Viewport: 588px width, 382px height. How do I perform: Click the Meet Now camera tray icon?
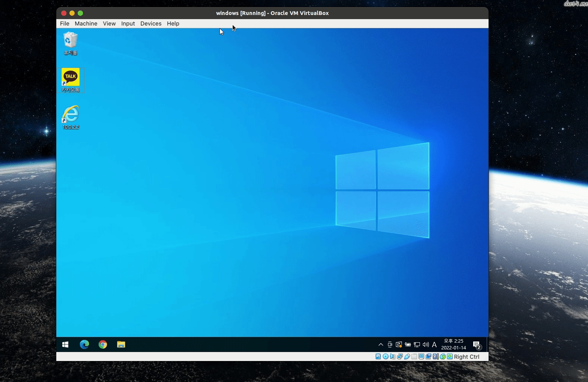pos(390,345)
